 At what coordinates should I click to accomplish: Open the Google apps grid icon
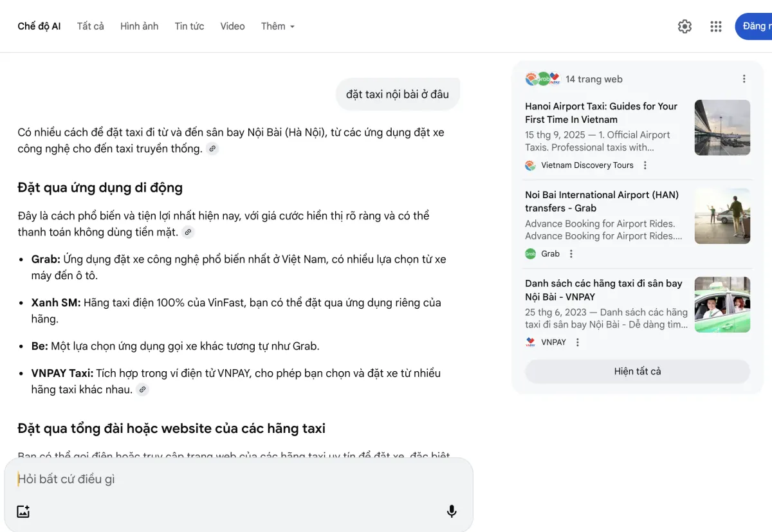[716, 26]
